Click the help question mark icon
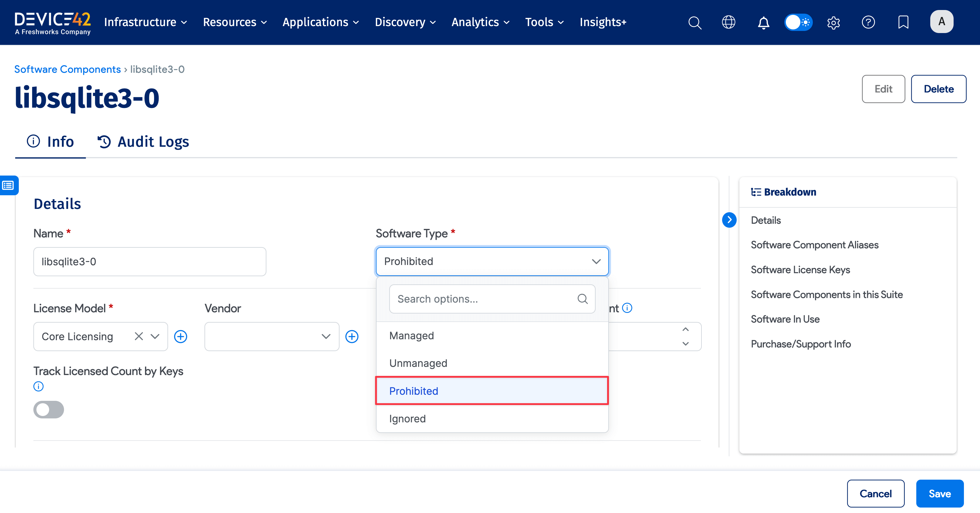This screenshot has height=513, width=980. (869, 22)
